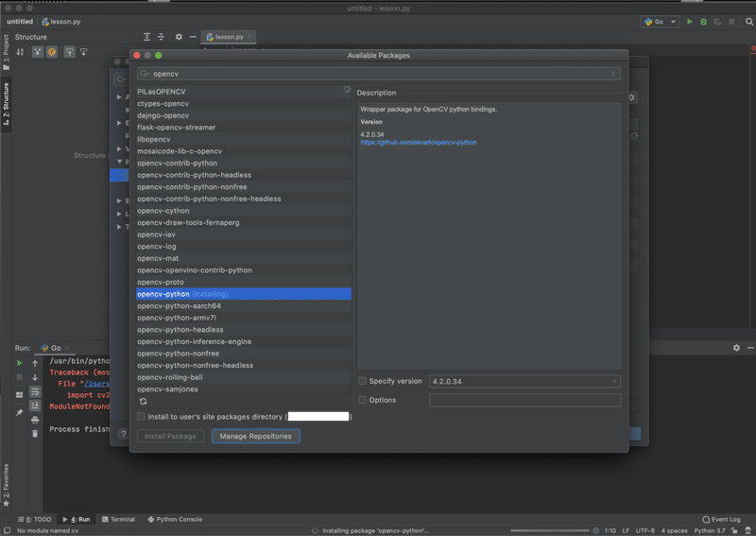
Task: Clear the opencv search with X icon
Action: click(x=613, y=74)
